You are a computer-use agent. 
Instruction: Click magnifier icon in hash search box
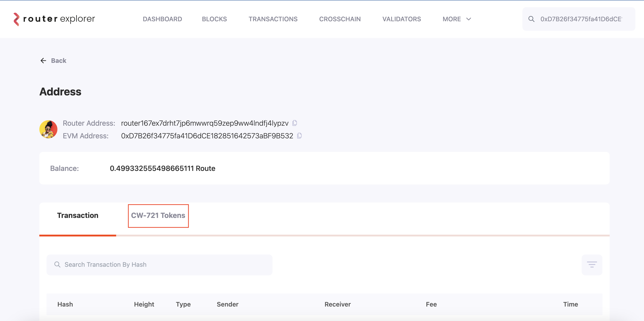(x=57, y=264)
